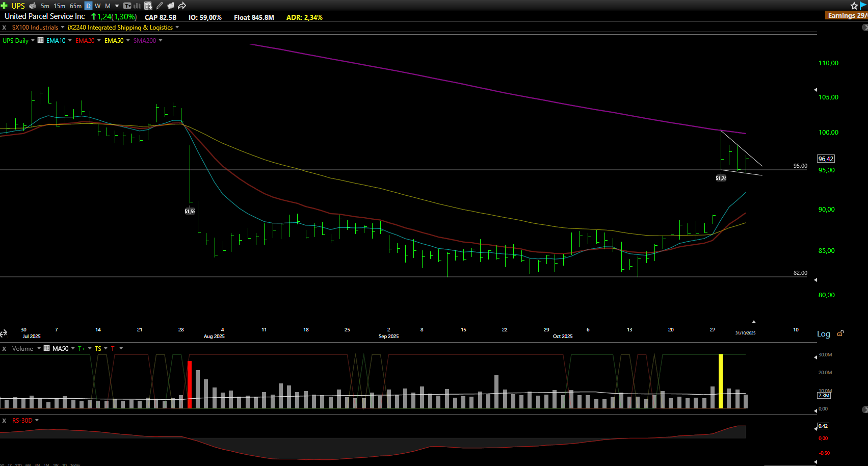868x466 pixels.
Task: Close the Volume pane
Action: click(x=4, y=349)
